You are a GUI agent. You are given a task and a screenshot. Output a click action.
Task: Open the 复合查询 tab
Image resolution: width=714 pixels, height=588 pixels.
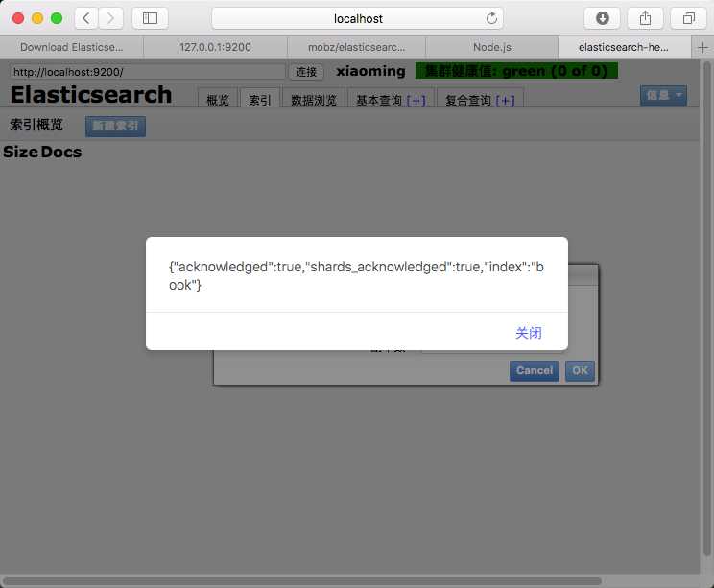(468, 100)
